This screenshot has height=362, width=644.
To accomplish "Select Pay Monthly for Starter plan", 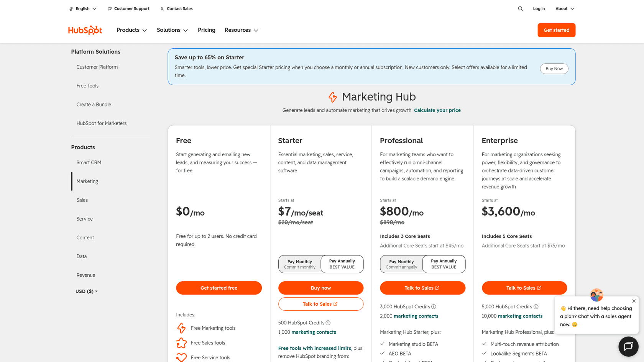I will coord(300,264).
